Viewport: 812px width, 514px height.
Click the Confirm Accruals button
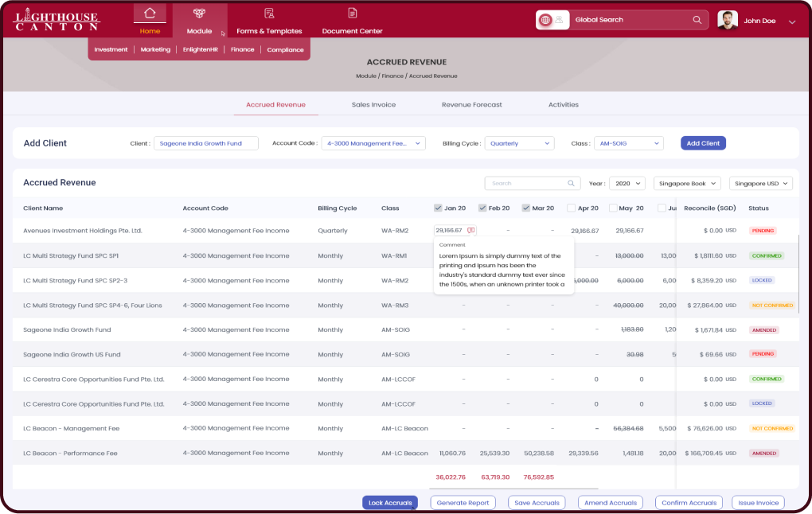click(689, 503)
